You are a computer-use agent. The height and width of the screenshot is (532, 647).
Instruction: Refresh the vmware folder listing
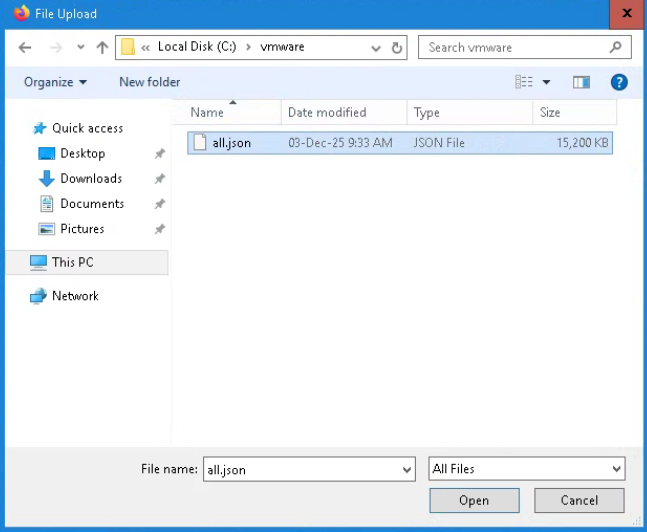coord(397,47)
